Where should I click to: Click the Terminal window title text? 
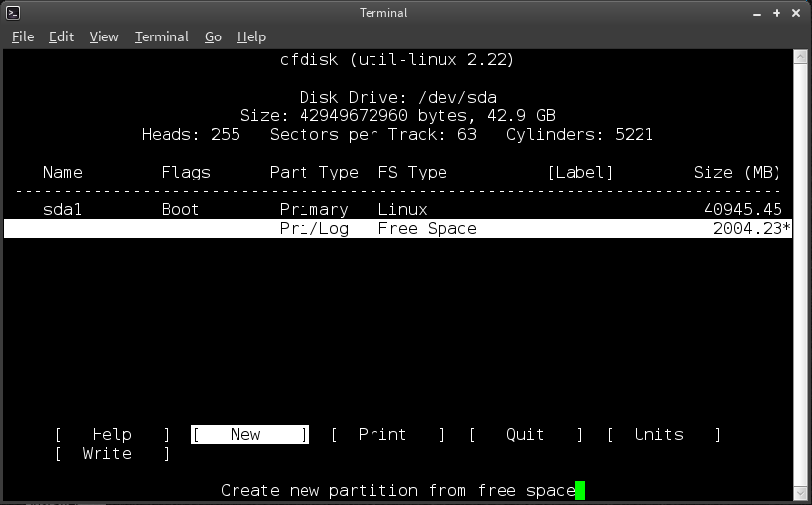click(x=383, y=13)
